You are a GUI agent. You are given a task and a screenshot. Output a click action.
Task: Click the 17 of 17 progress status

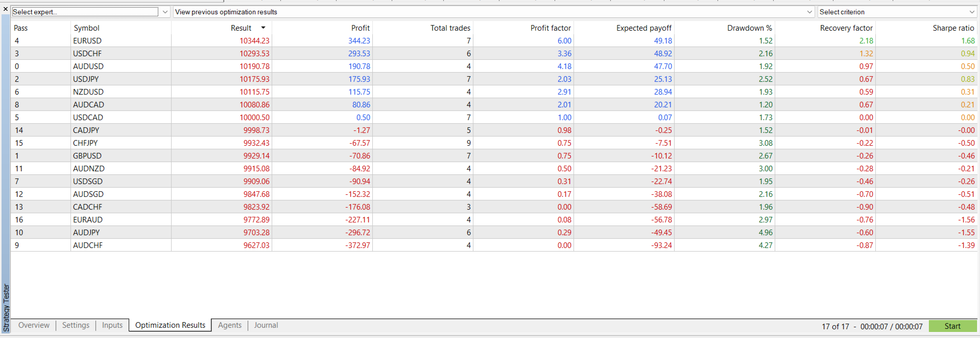pyautogui.click(x=835, y=327)
